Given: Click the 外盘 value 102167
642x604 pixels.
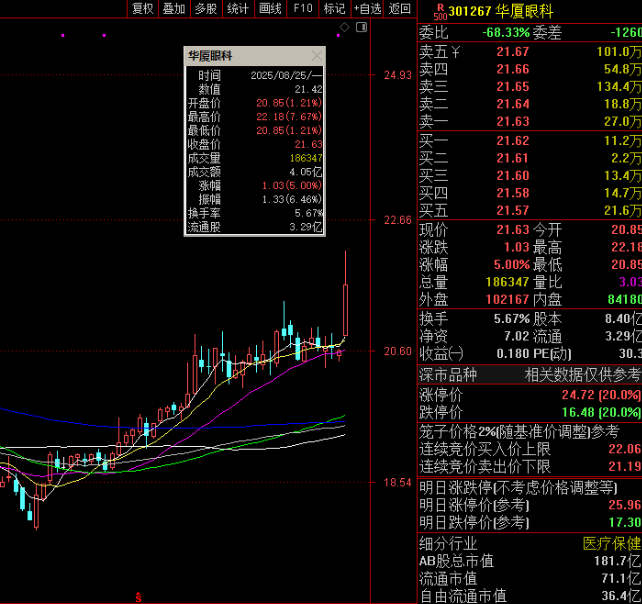Looking at the screenshot, I should pyautogui.click(x=508, y=299).
